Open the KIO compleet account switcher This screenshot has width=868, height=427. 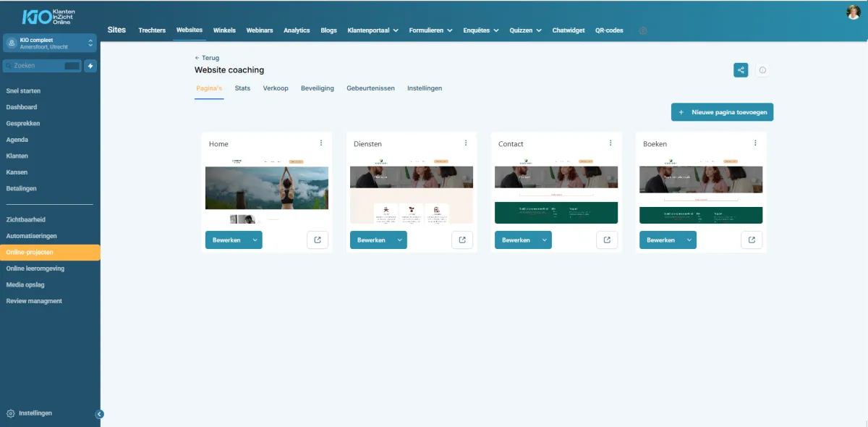(49, 43)
